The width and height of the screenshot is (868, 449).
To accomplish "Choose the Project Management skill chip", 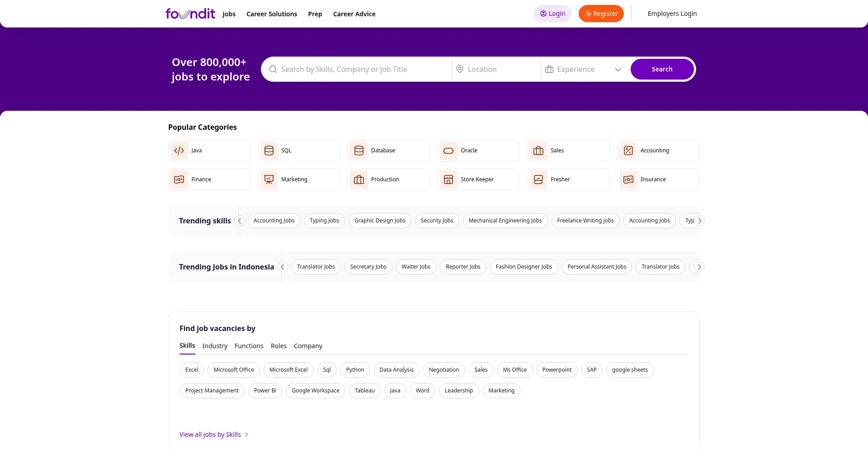I will click(212, 391).
